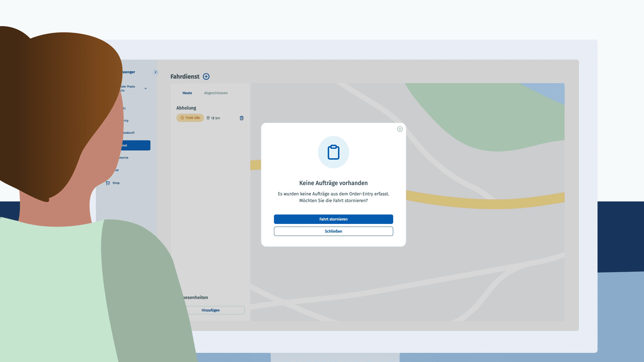
Task: Open the Shop sidebar entry
Action: coord(116,183)
